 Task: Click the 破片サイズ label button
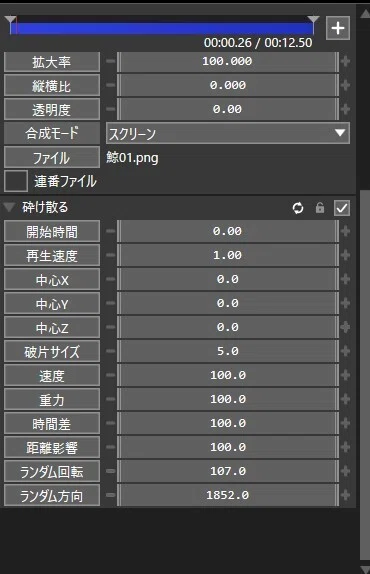(x=52, y=351)
